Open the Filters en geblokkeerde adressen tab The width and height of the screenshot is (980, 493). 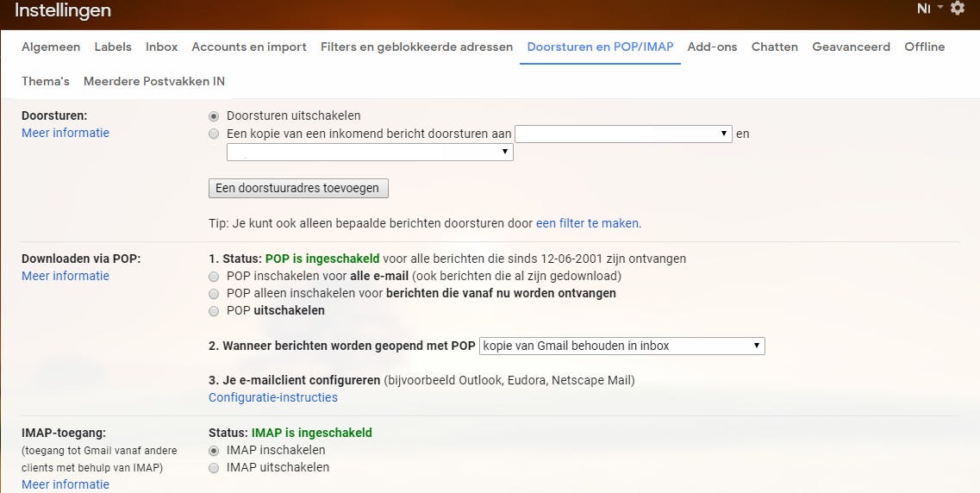(416, 47)
